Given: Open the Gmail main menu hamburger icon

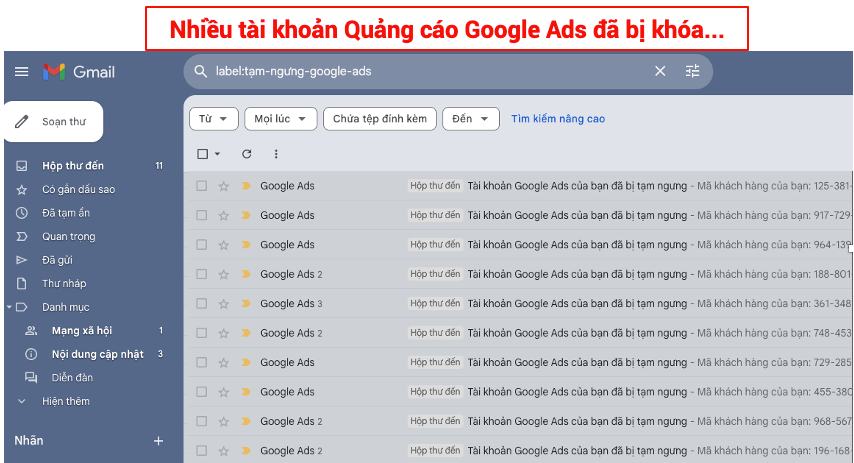Looking at the screenshot, I should (x=21, y=72).
